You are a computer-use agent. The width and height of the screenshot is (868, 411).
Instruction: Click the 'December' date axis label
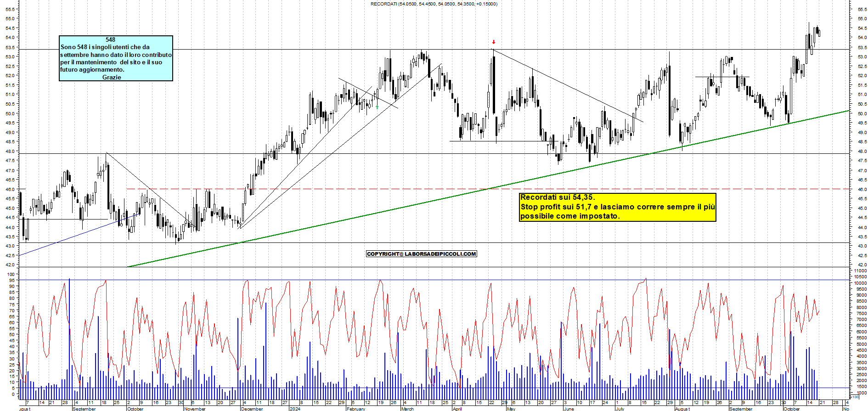tap(252, 409)
